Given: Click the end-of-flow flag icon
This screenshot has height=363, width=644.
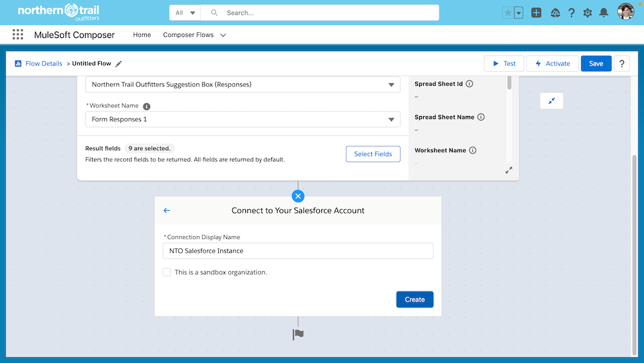Looking at the screenshot, I should point(298,334).
